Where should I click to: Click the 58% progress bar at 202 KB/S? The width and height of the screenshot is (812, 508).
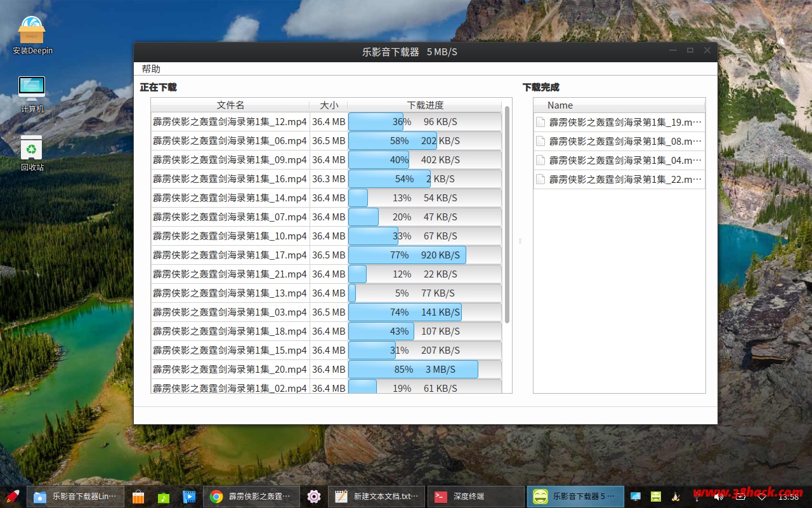pyautogui.click(x=424, y=140)
